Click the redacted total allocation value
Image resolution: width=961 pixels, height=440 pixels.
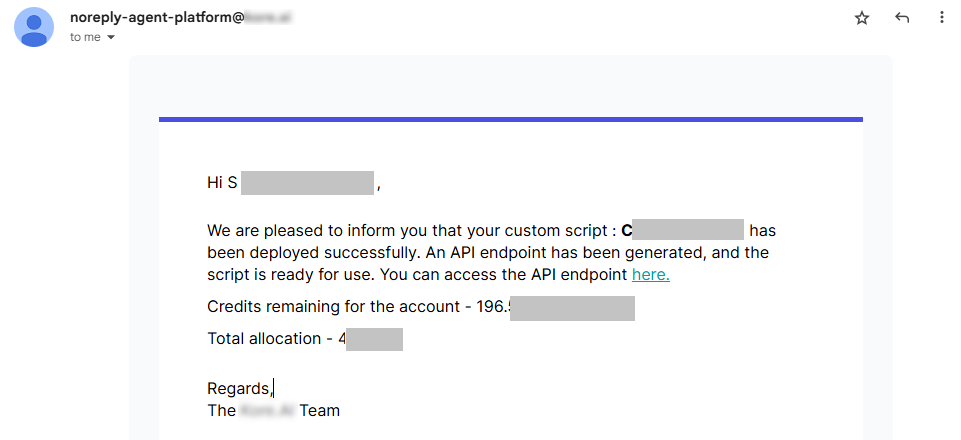(x=374, y=338)
